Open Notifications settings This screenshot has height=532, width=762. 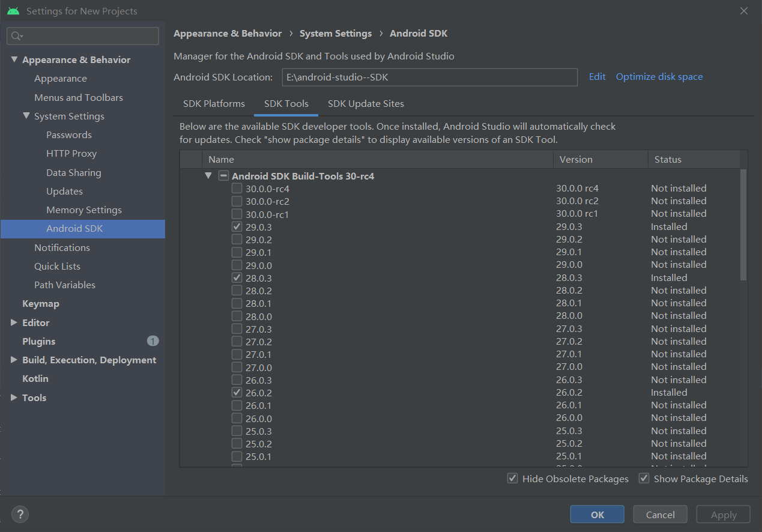click(x=62, y=247)
